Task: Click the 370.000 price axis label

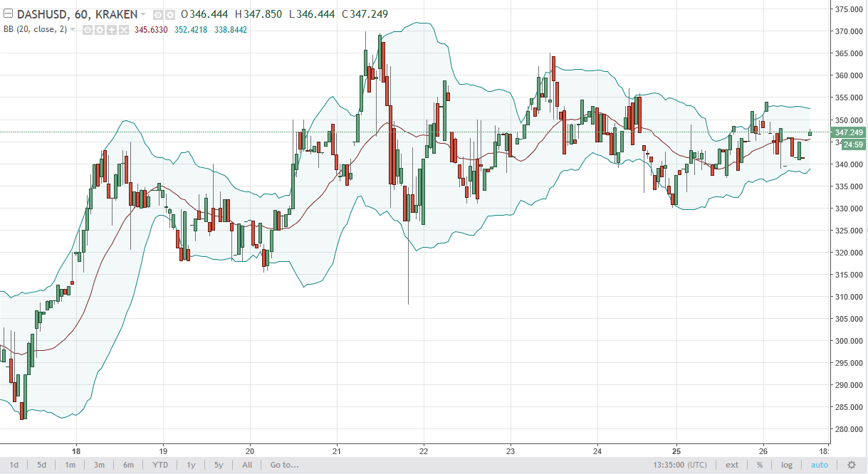Action: coord(849,31)
